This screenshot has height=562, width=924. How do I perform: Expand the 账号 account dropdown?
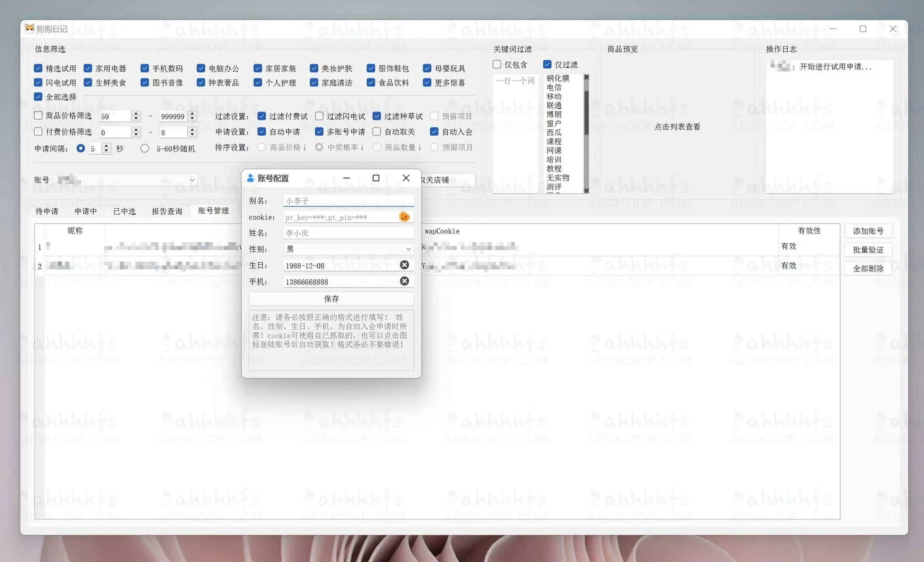point(192,180)
